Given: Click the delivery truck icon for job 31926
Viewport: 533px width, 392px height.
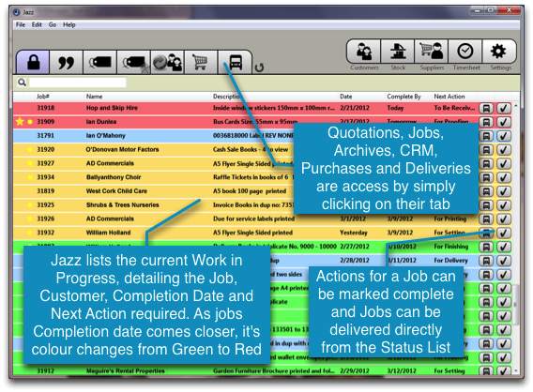Looking at the screenshot, I should point(486,219).
